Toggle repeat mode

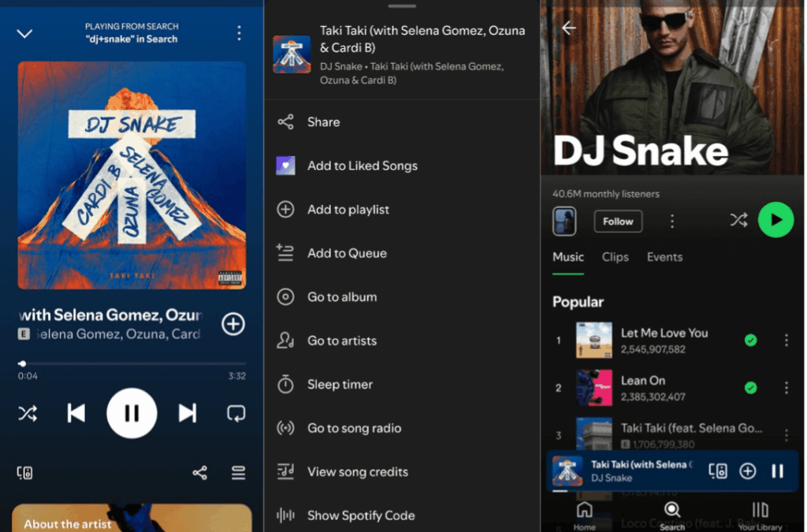pos(236,413)
